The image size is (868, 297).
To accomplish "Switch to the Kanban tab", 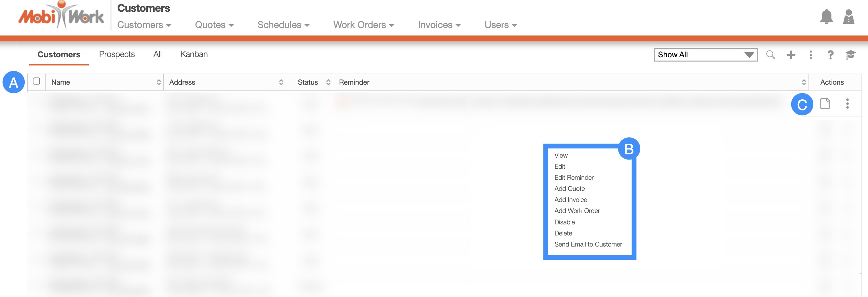I will (x=194, y=54).
